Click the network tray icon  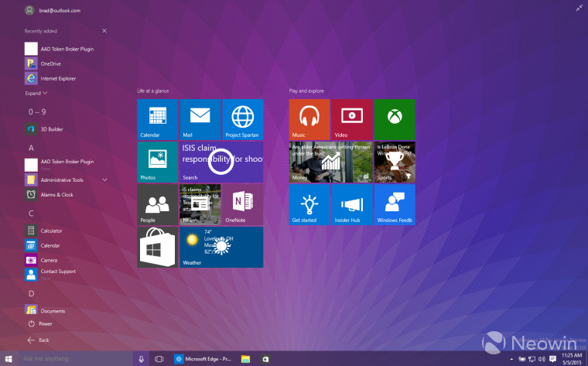point(532,359)
